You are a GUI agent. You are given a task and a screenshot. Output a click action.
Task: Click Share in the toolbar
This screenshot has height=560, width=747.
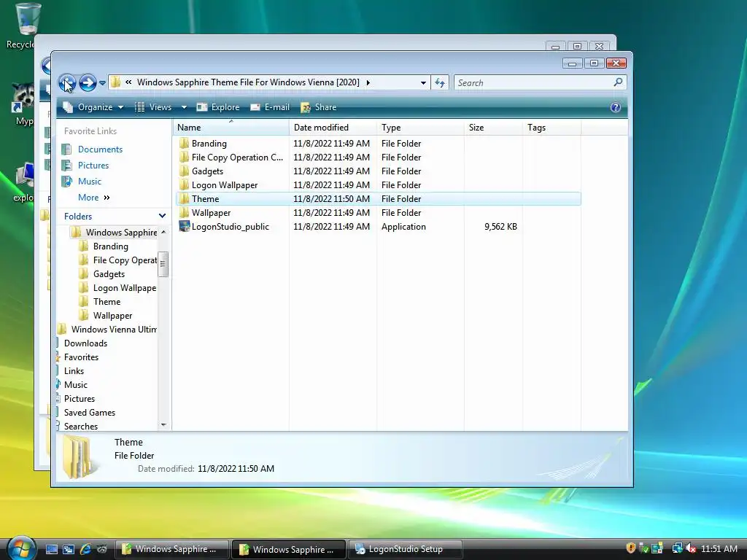tap(319, 107)
